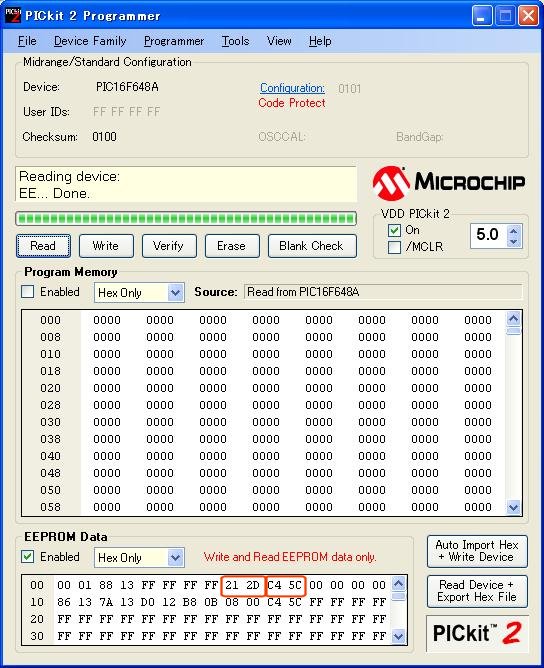This screenshot has width=544, height=668.
Task: Increase VDD voltage with up arrow
Action: tap(513, 231)
